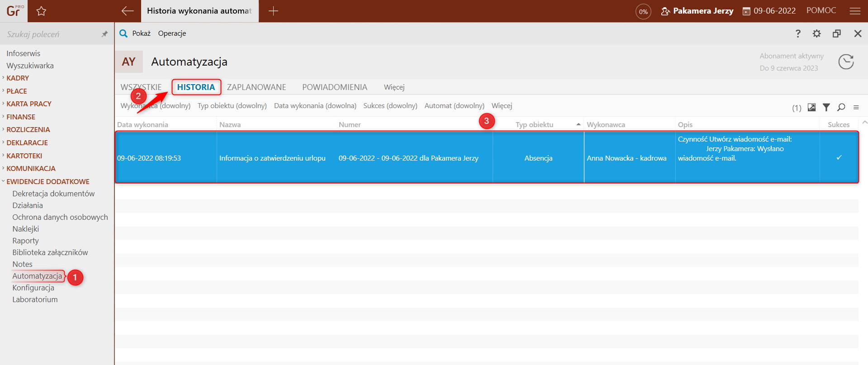Image resolution: width=868 pixels, height=365 pixels.
Task: Open Biblioteka załączników in the sidebar
Action: [50, 252]
